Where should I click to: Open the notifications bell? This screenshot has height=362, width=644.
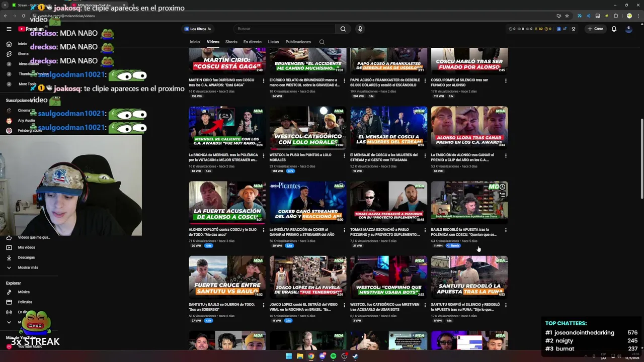click(614, 29)
